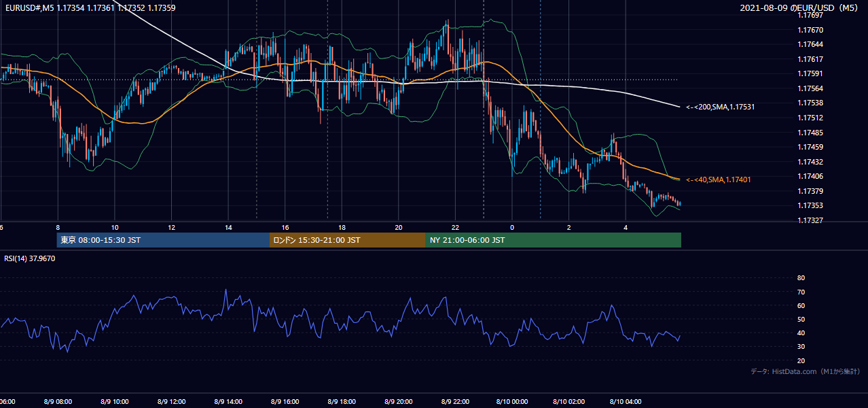This screenshot has width=868, height=408.
Task: Click the 8/9 20:00 time axis label
Action: [x=399, y=402]
